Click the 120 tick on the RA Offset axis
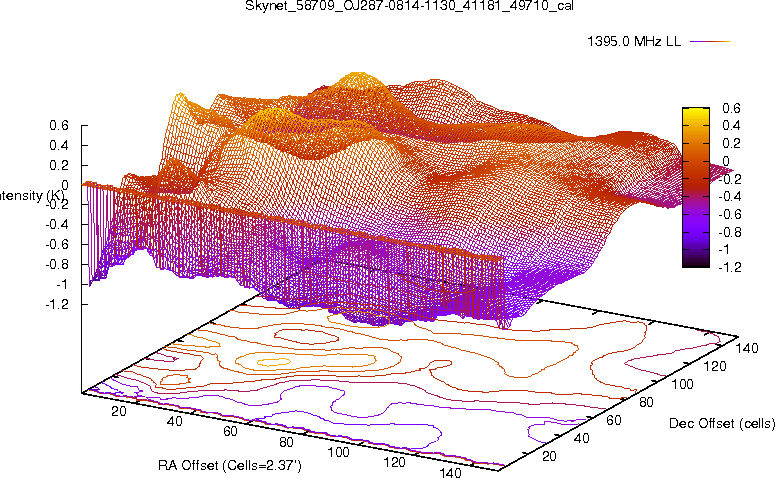775x478 pixels. [395, 462]
